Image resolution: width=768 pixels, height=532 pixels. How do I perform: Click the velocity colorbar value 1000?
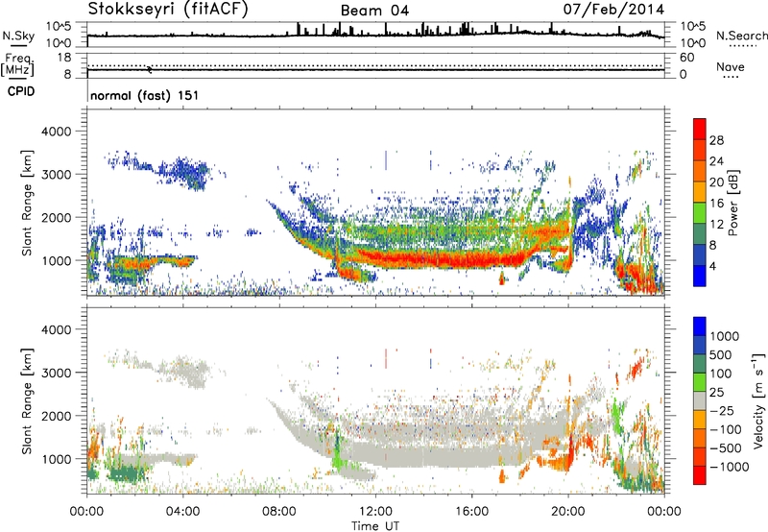pos(725,336)
